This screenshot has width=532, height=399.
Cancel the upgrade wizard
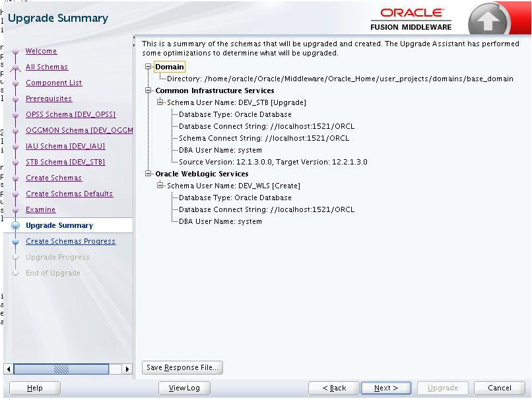(500, 388)
